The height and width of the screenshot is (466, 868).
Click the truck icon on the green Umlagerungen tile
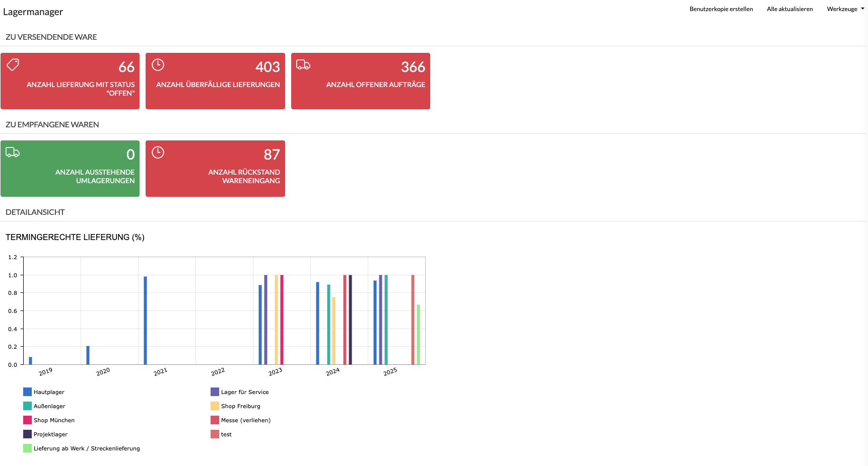[x=13, y=152]
